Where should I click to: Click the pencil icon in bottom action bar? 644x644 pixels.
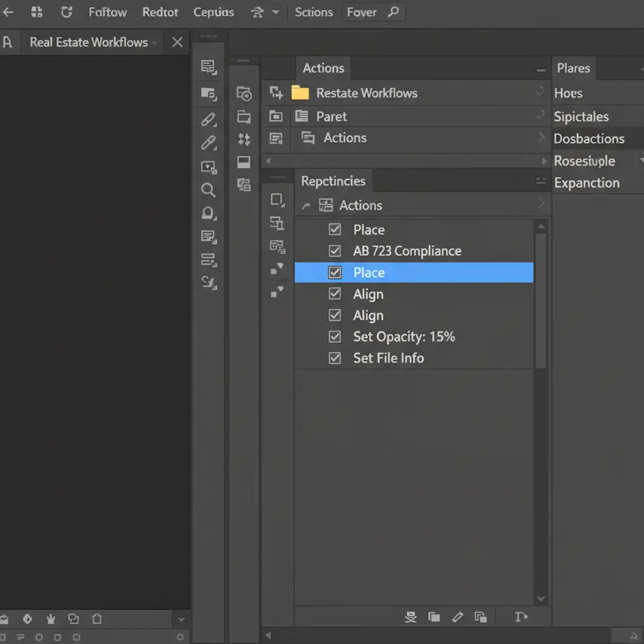point(457,617)
